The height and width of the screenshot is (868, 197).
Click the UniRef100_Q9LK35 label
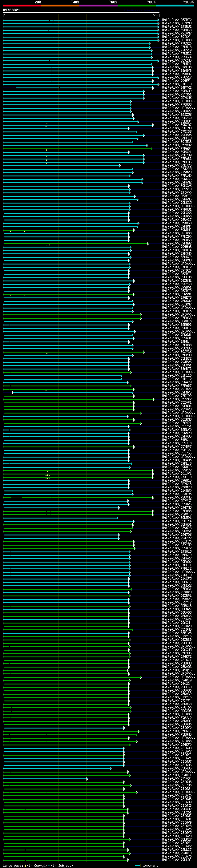[177, 203]
